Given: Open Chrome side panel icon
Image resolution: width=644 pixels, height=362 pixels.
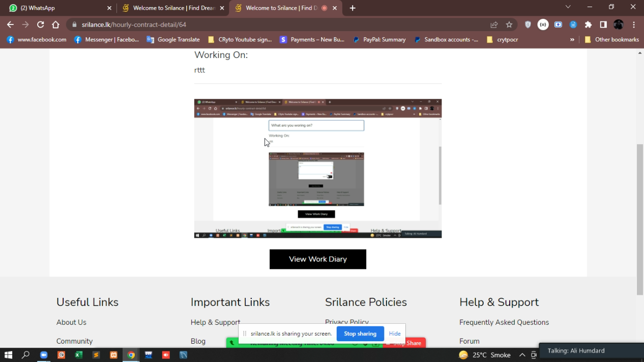Looking at the screenshot, I should pos(603,24).
